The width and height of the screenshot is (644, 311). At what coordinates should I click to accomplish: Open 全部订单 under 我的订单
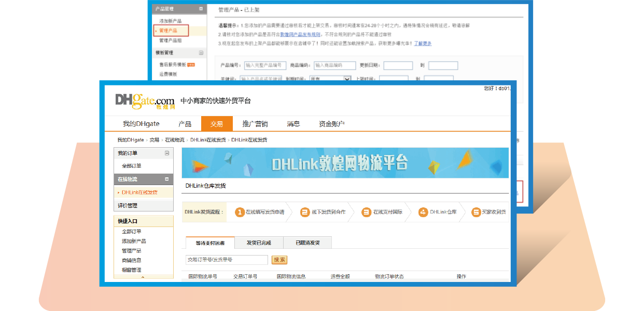(132, 166)
